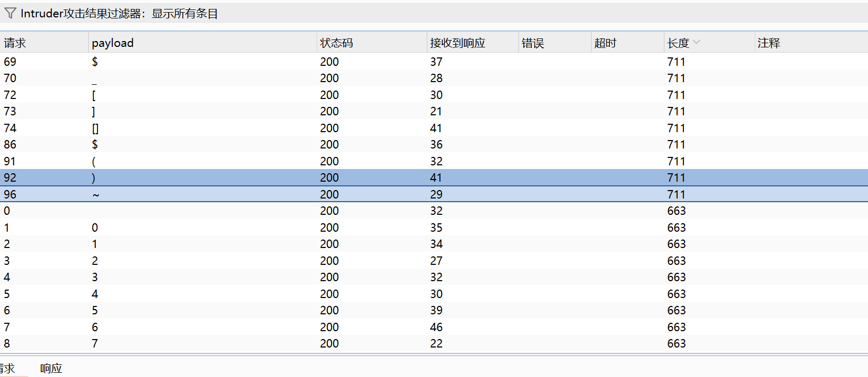Select request row 72 with [ payload

pyautogui.click(x=211, y=95)
